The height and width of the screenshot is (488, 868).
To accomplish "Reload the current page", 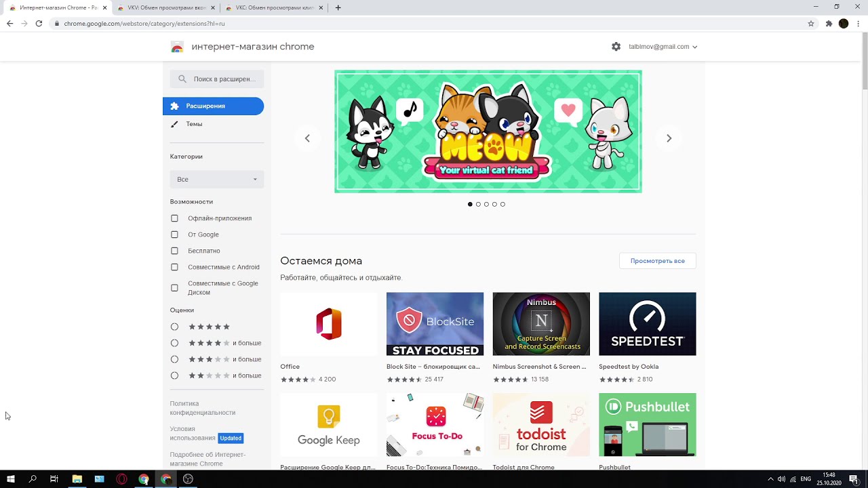I will point(39,23).
